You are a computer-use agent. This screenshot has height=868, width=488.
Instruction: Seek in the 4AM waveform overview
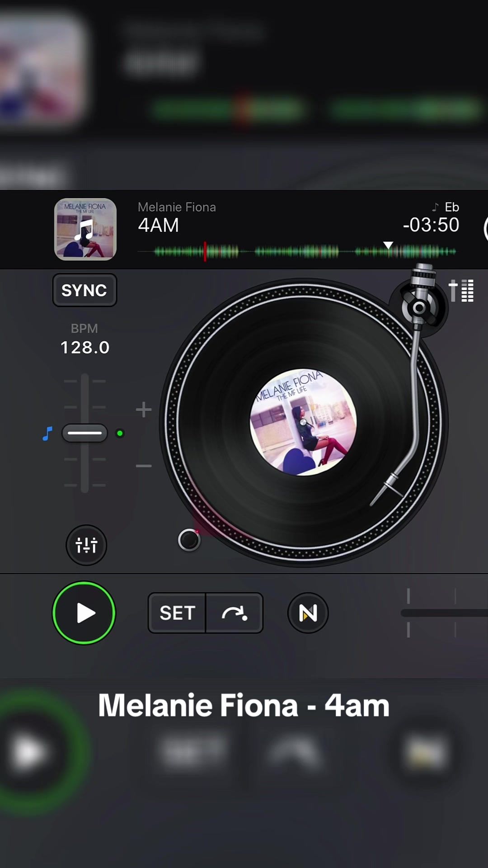point(296,251)
